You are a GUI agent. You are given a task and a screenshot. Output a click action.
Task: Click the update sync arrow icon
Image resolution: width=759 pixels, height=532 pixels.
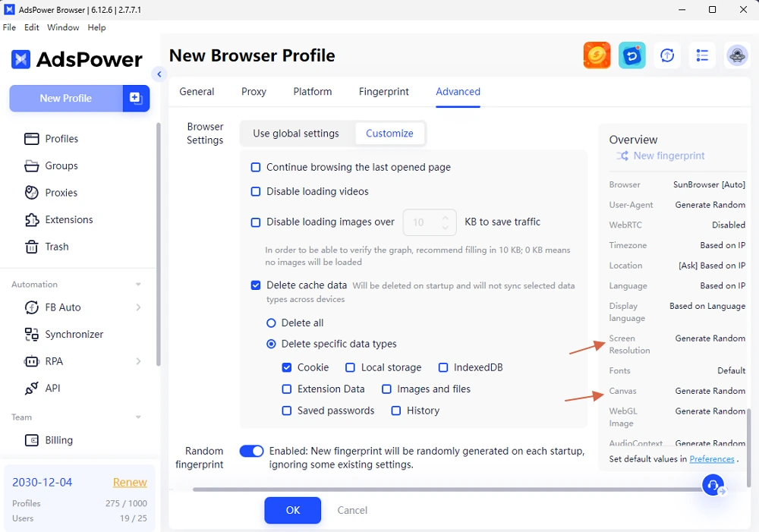667,55
